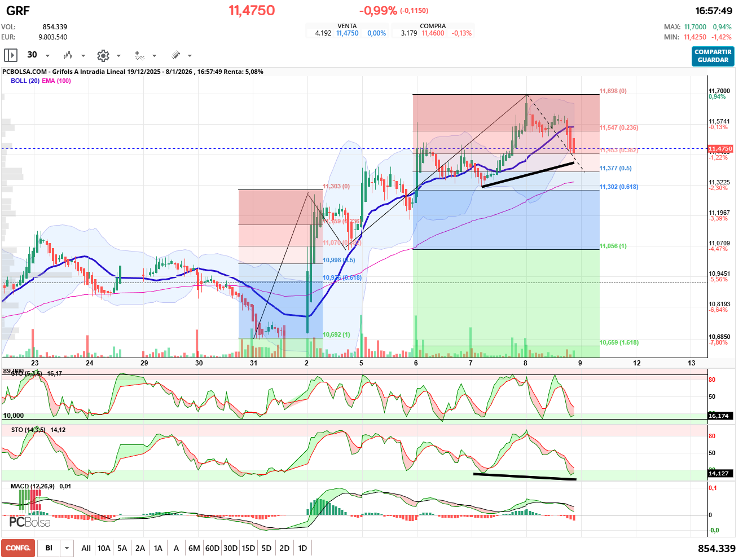Screen dimensions: 743x560
Task: Click the chart title starting PCBOLSA.COM - Grifols
Action: coord(133,72)
